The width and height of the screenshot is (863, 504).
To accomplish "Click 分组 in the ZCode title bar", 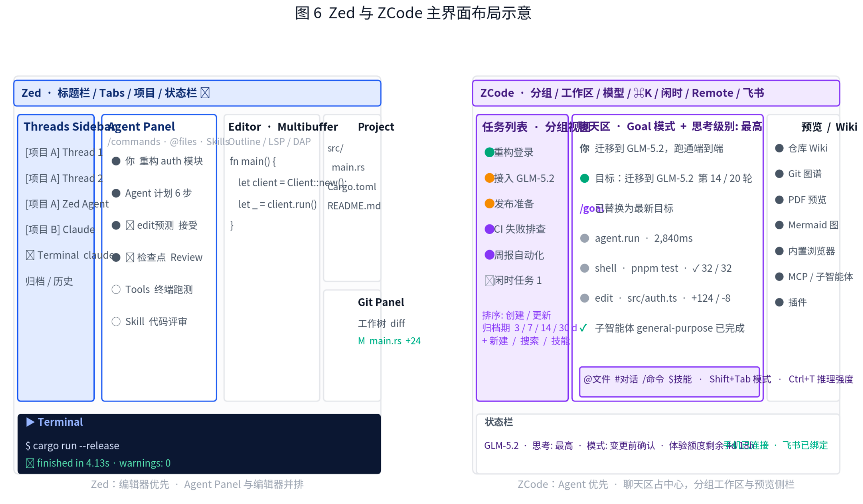I will pyautogui.click(x=541, y=93).
